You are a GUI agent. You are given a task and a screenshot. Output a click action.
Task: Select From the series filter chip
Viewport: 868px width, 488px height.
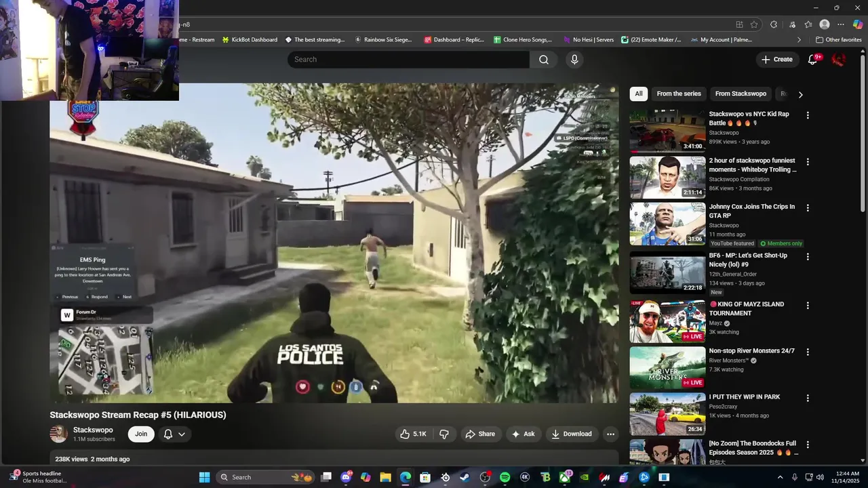point(679,94)
